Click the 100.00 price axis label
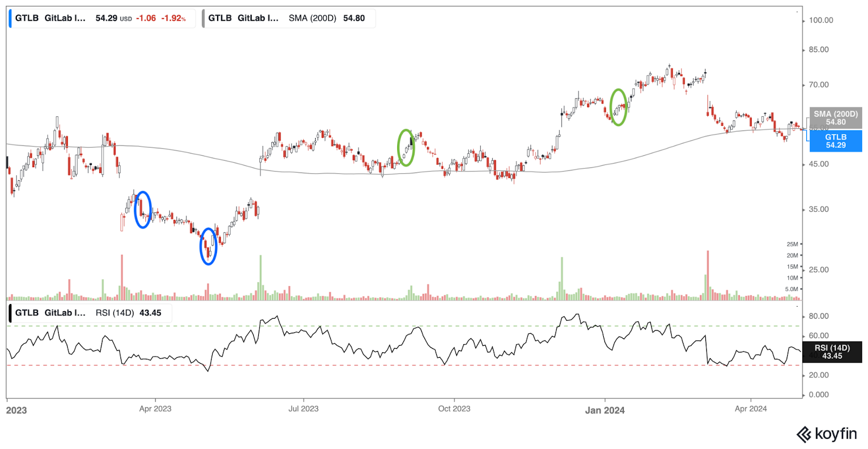Viewport: 868px width, 449px height. tap(821, 20)
